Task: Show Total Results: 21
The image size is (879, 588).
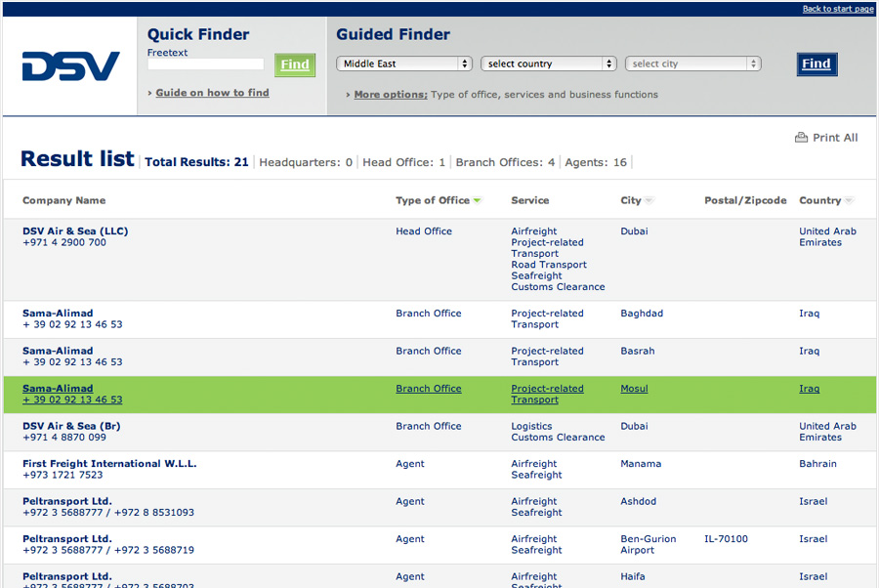Action: [x=196, y=162]
